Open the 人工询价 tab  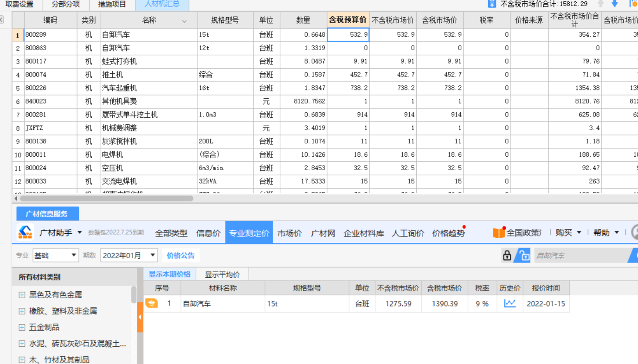pyautogui.click(x=408, y=233)
